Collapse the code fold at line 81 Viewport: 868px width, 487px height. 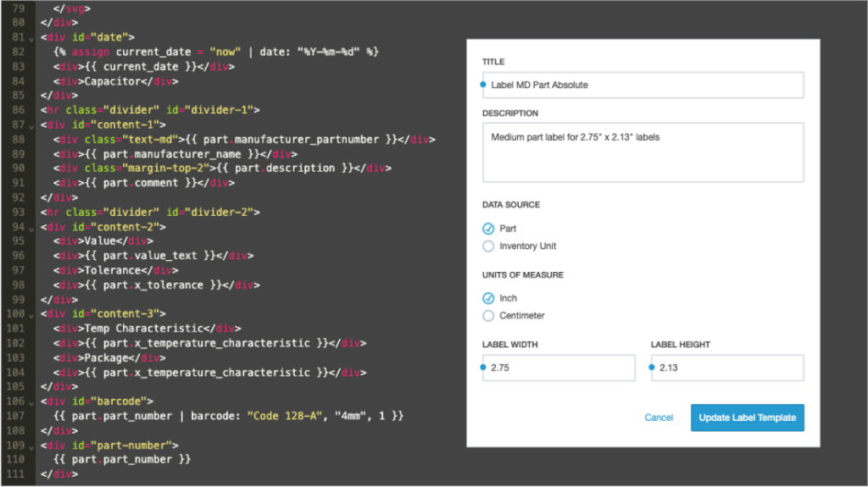[31, 39]
